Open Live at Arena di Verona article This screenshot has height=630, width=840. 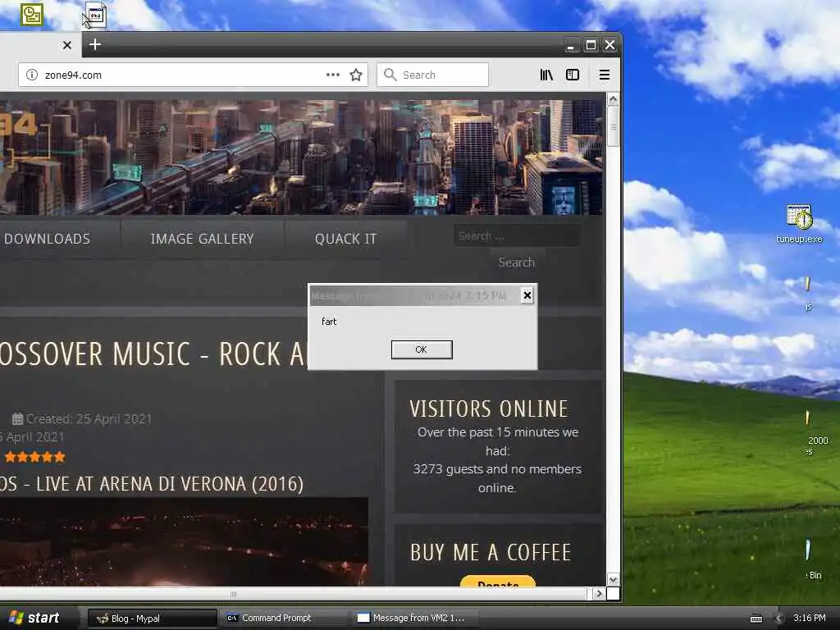[x=152, y=484]
